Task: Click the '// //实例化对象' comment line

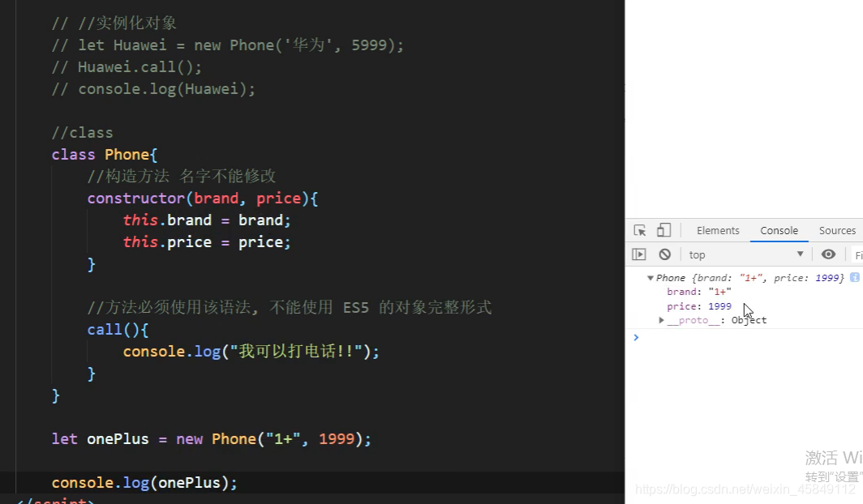Action: [114, 23]
